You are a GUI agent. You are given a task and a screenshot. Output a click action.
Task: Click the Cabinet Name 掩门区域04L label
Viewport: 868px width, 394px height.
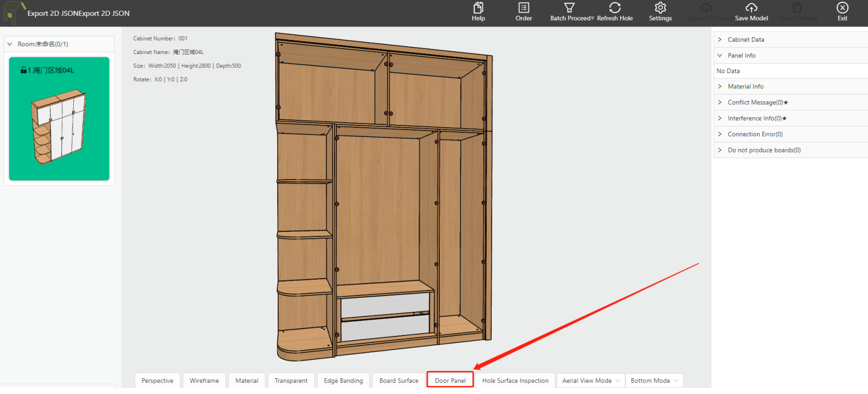168,52
